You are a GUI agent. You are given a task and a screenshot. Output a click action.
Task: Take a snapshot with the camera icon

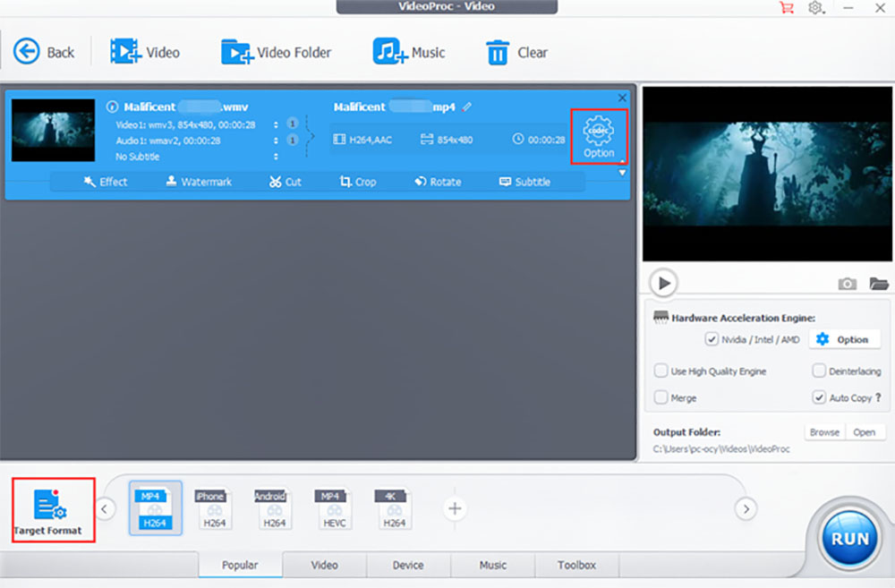(x=847, y=284)
